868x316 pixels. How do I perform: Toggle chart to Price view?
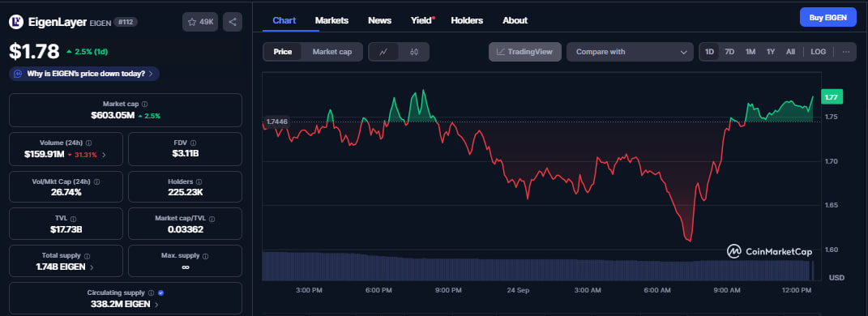(x=283, y=52)
